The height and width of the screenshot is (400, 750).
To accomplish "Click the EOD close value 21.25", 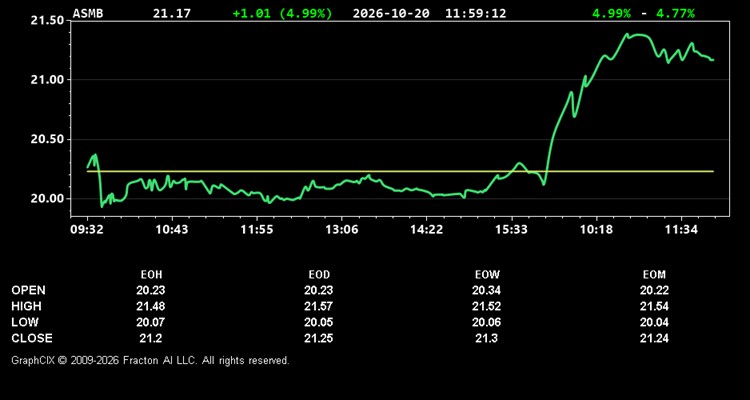I will pyautogui.click(x=319, y=338).
